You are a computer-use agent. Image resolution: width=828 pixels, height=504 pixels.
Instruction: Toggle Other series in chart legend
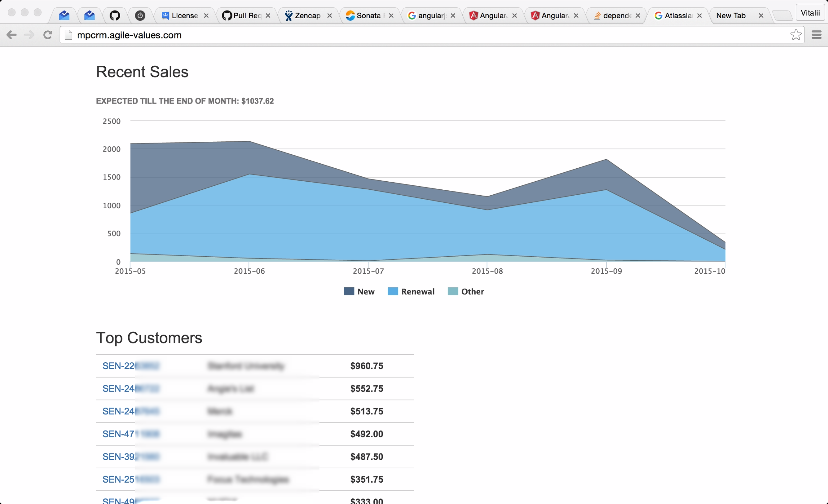pos(472,292)
